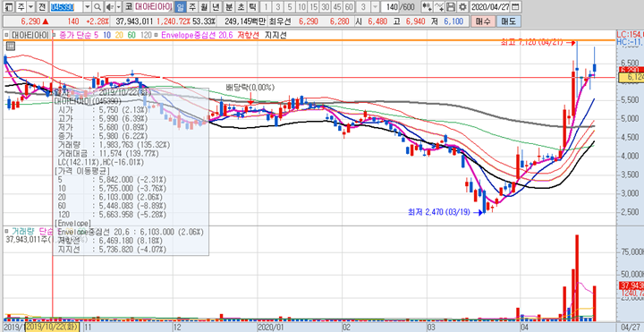The height and width of the screenshot is (332, 644).
Task: Select the 10 interval button
Action: click(x=302, y=7)
